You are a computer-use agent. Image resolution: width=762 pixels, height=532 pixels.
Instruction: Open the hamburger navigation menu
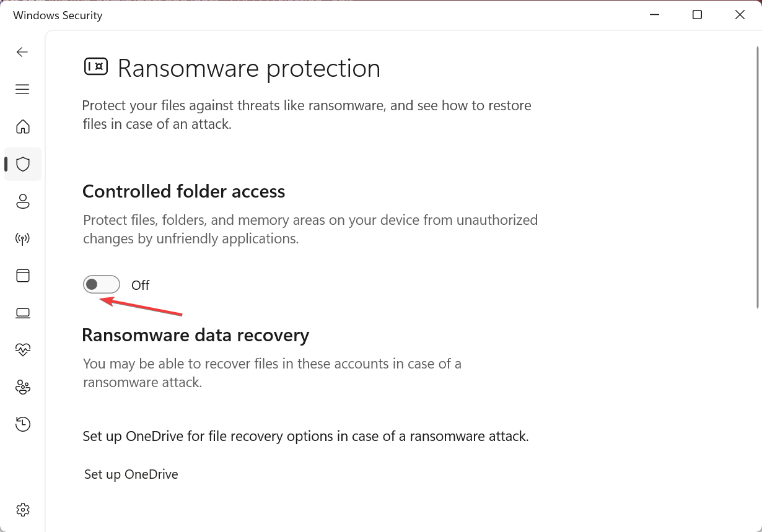click(22, 89)
